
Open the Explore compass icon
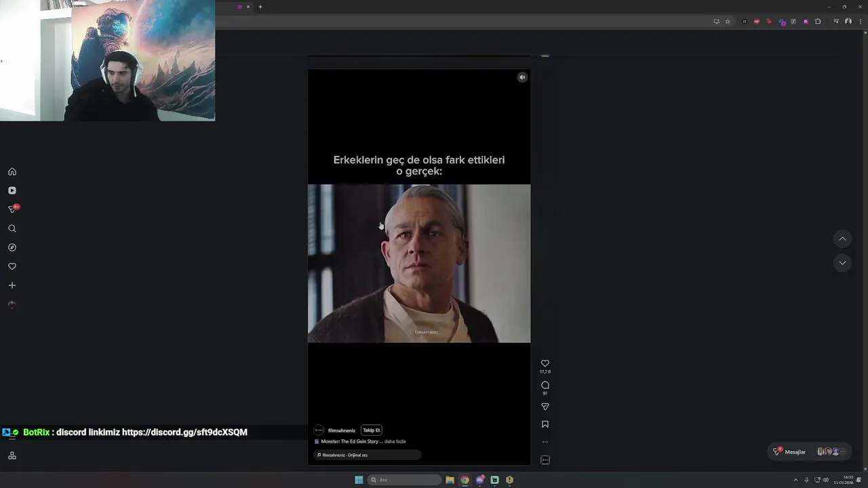12,247
